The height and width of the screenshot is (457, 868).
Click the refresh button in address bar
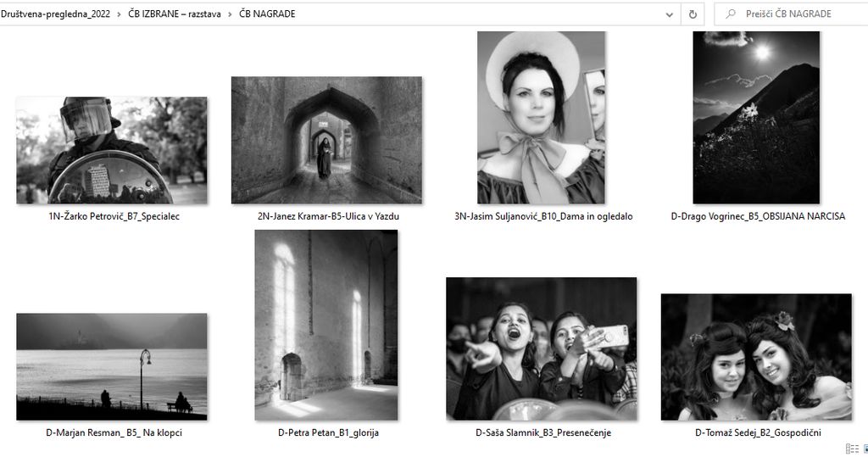(693, 14)
